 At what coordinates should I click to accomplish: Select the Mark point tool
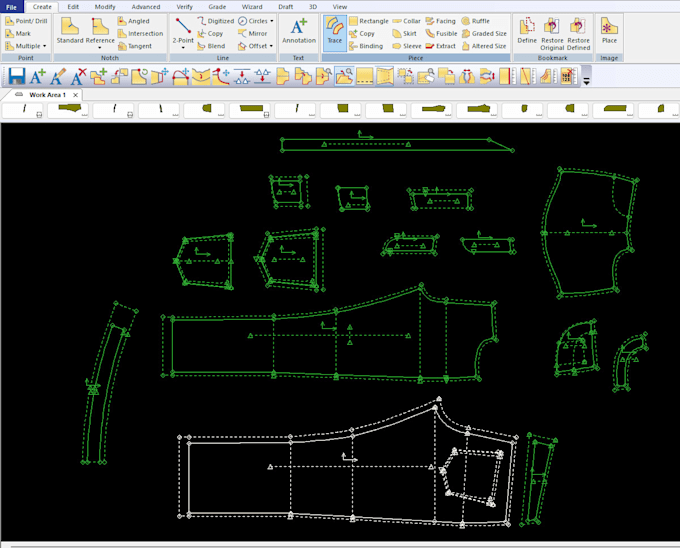18,33
